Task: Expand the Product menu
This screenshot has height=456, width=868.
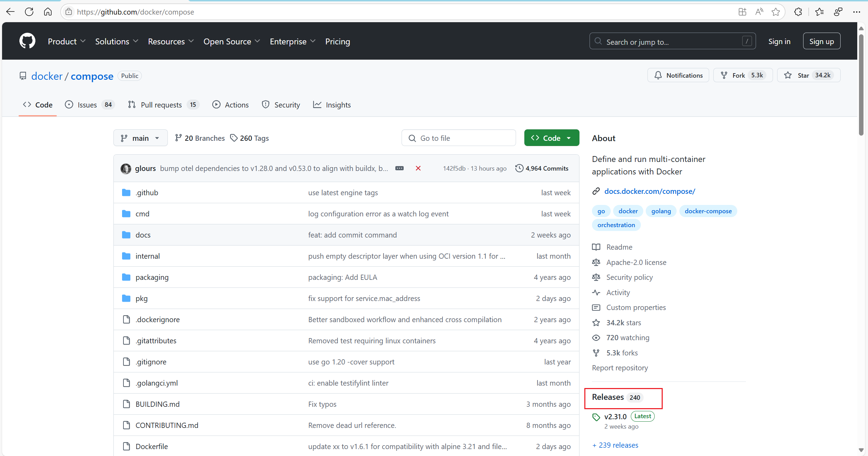Action: click(x=67, y=42)
